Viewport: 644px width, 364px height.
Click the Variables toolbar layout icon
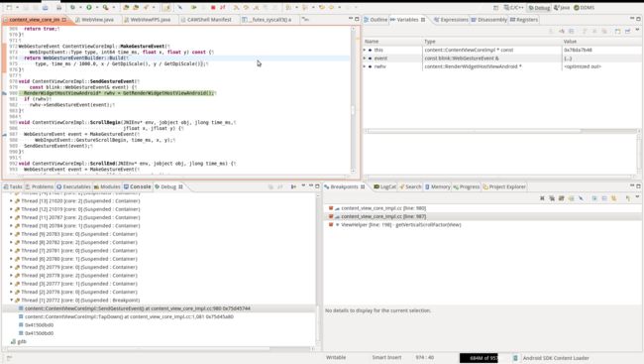pos(617,32)
